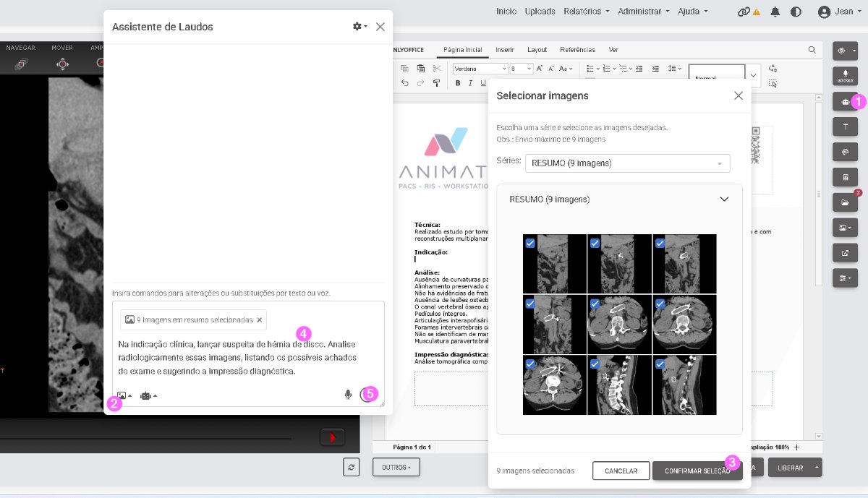Confirm the image selection
The height and width of the screenshot is (498, 868).
pyautogui.click(x=697, y=471)
